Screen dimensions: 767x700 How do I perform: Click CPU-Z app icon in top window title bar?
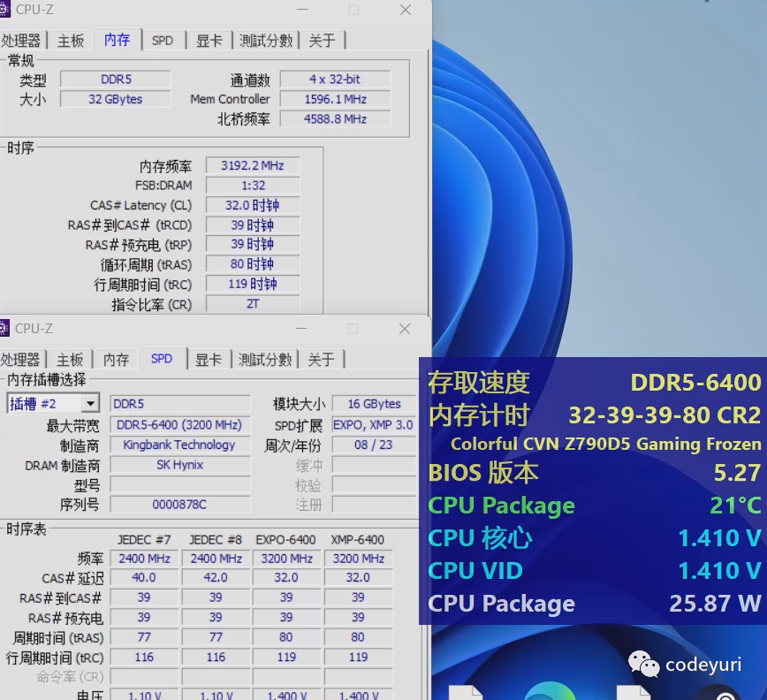tap(4, 10)
